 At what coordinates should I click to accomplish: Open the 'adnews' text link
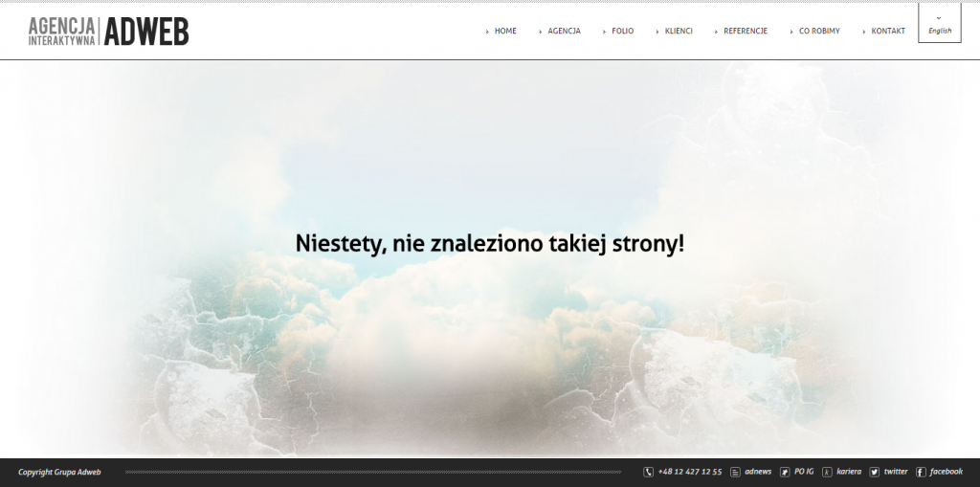(x=758, y=472)
